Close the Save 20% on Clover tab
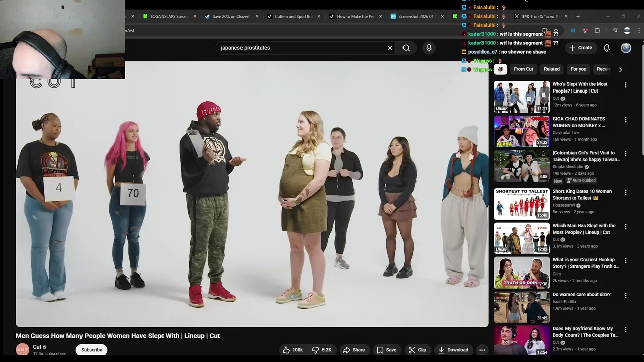Image resolution: width=644 pixels, height=362 pixels. [257, 16]
